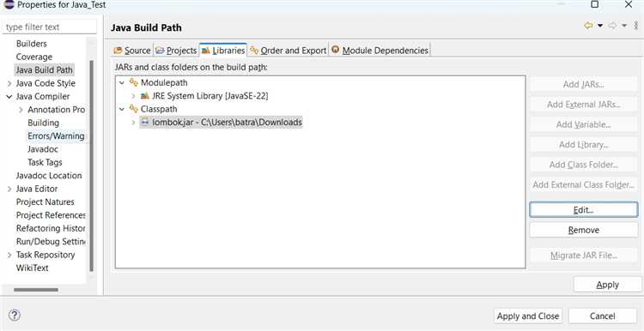644x331 pixels.
Task: Select JRE System Library [JavaSE-22] text
Action: tap(210, 96)
